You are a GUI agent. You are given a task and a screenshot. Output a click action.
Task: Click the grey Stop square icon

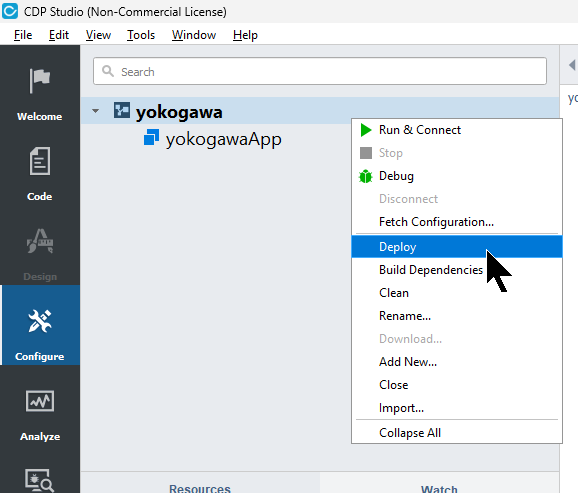[x=366, y=153]
